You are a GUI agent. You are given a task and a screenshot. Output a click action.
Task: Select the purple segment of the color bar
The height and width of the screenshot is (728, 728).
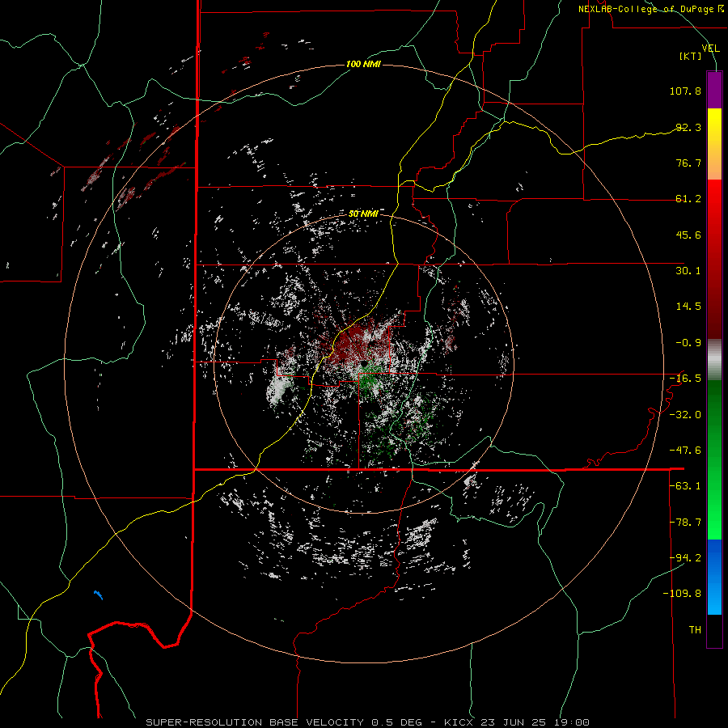point(714,90)
